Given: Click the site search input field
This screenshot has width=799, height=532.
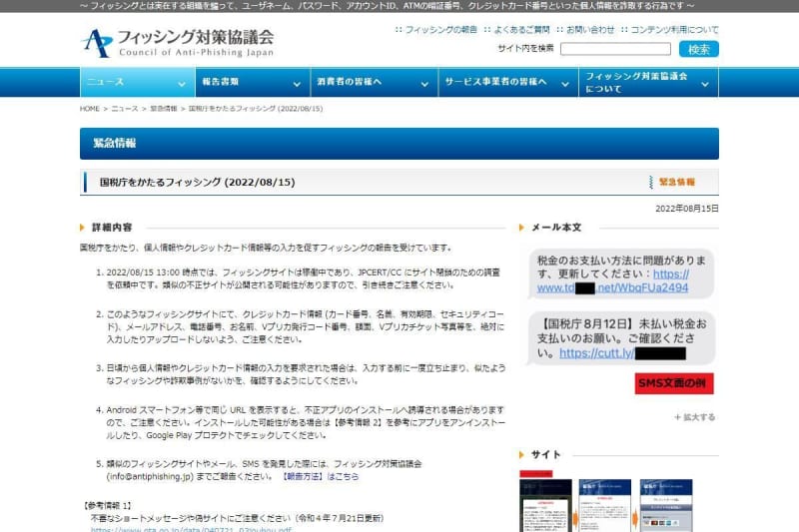Looking at the screenshot, I should [615, 49].
